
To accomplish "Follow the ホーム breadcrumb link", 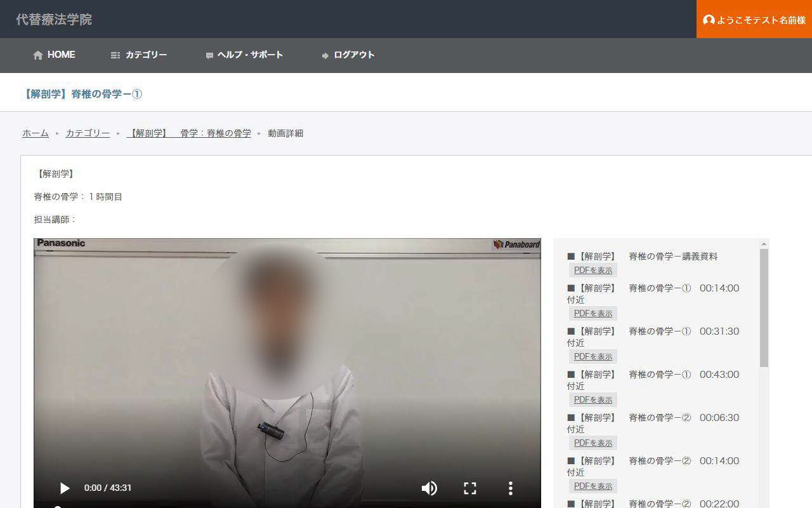I will [36, 133].
